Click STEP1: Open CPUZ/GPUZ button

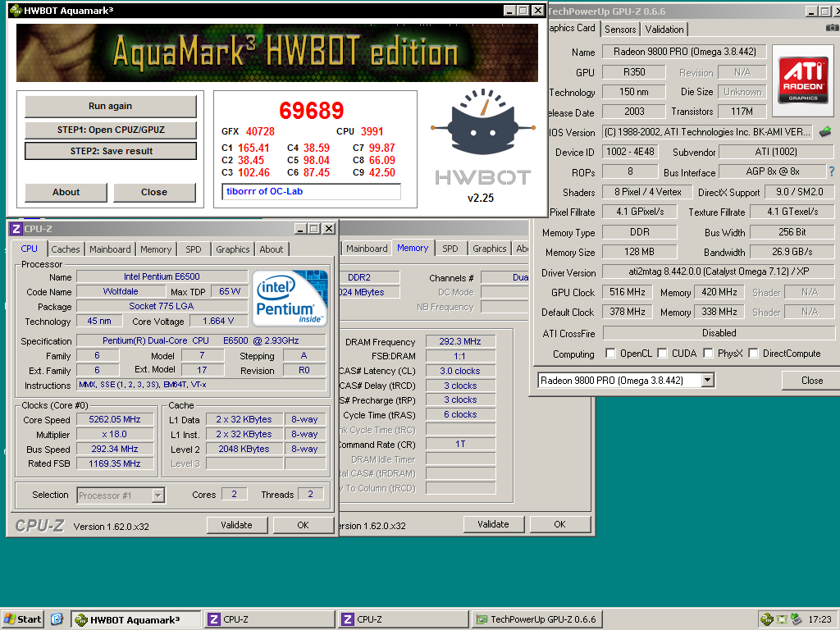(111, 130)
